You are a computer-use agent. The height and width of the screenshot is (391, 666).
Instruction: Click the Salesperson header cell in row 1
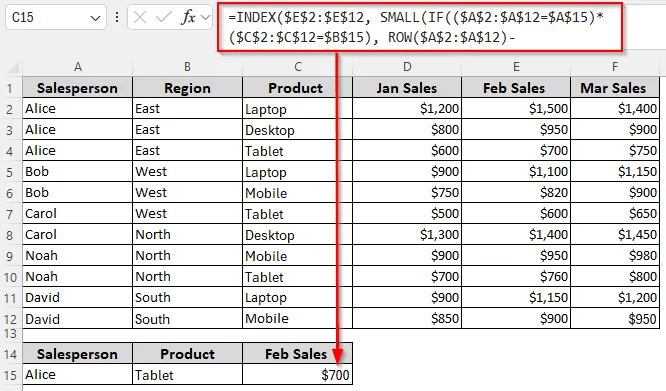pyautogui.click(x=78, y=87)
